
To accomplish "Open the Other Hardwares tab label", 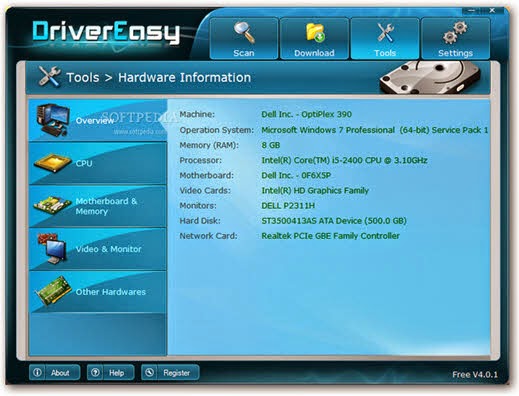I will click(x=111, y=292).
